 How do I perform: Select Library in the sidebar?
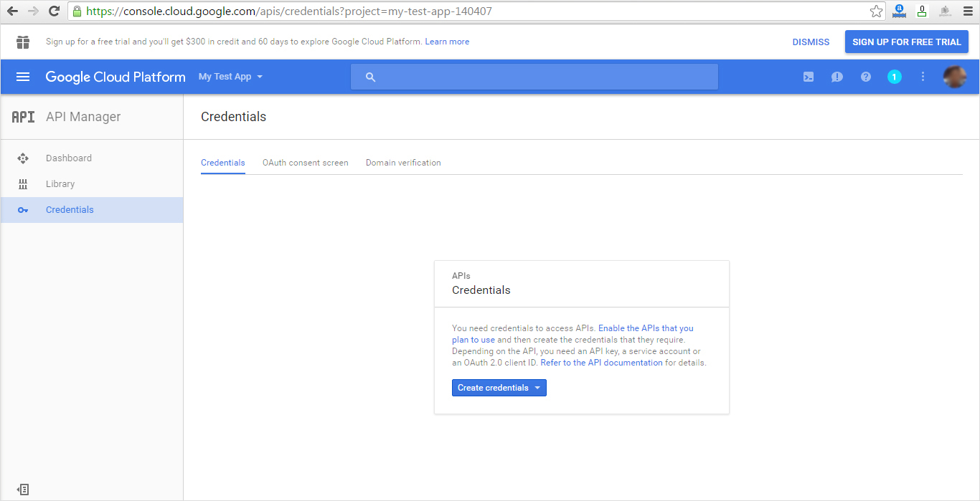92,184
